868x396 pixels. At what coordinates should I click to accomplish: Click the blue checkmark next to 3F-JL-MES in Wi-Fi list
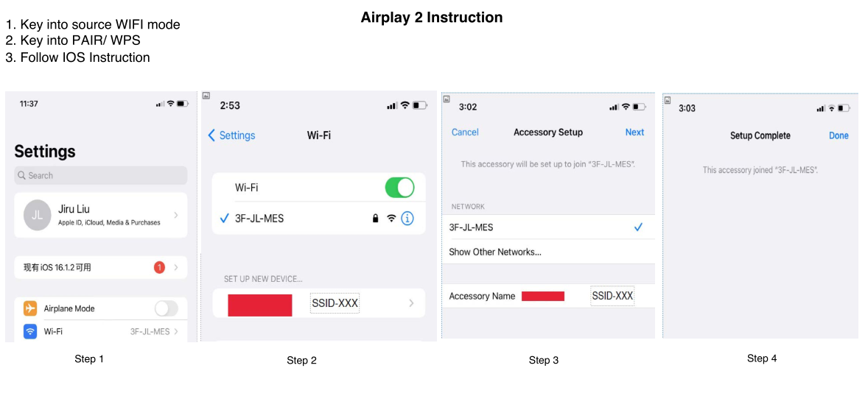[x=225, y=219]
